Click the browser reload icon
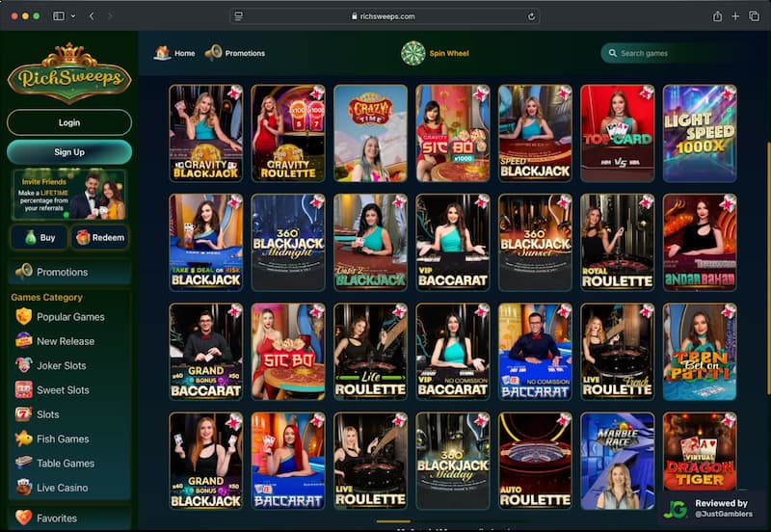 (532, 16)
